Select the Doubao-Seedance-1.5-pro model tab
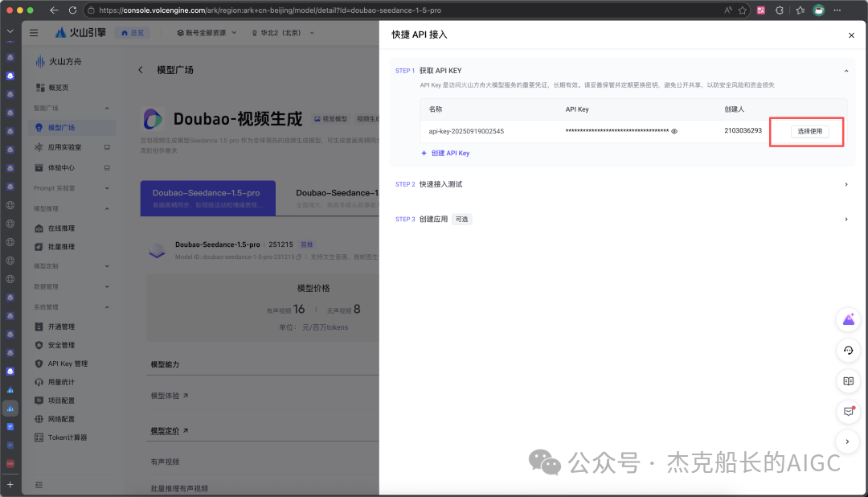 (207, 198)
